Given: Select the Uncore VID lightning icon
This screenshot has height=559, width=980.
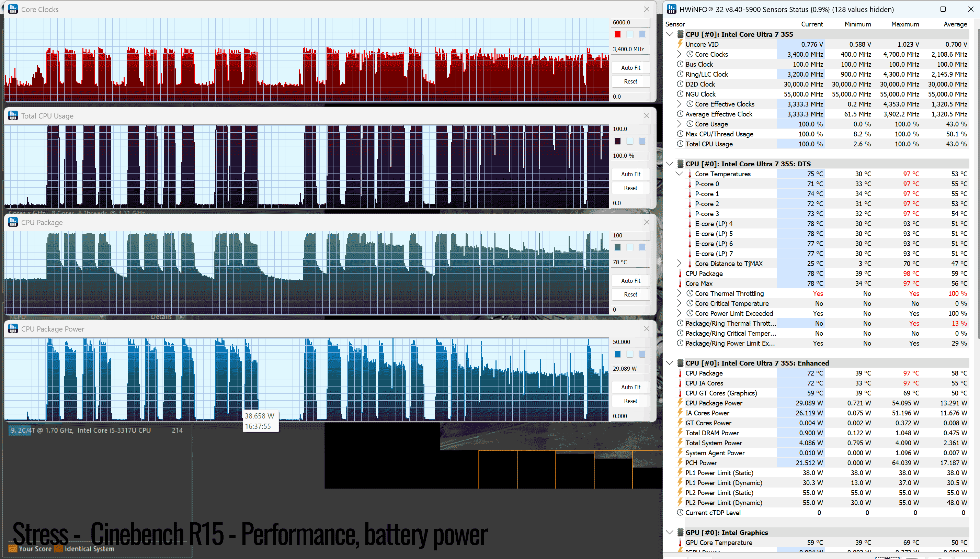Looking at the screenshot, I should pyautogui.click(x=680, y=44).
